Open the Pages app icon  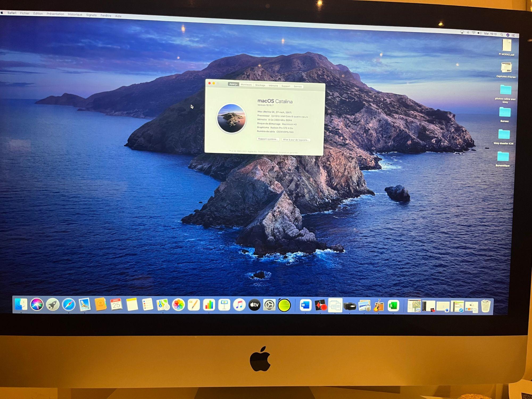(x=194, y=305)
